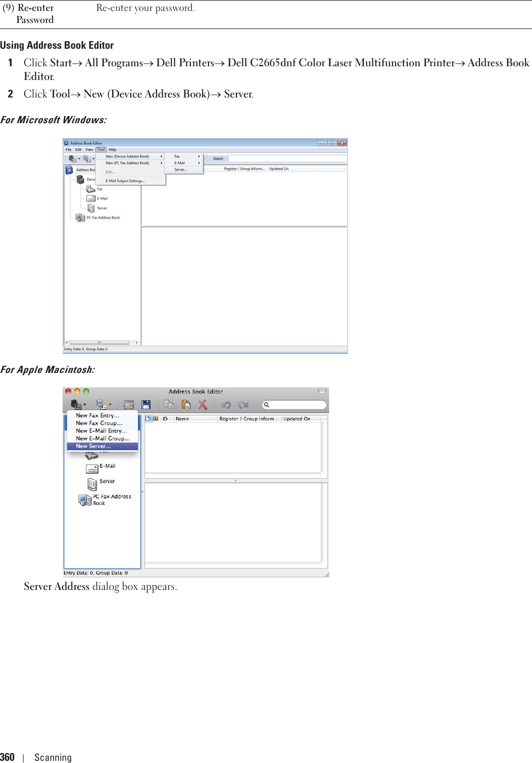This screenshot has height=763, width=532.
Task: Click the Name column header in Mac list
Action: 195,418
